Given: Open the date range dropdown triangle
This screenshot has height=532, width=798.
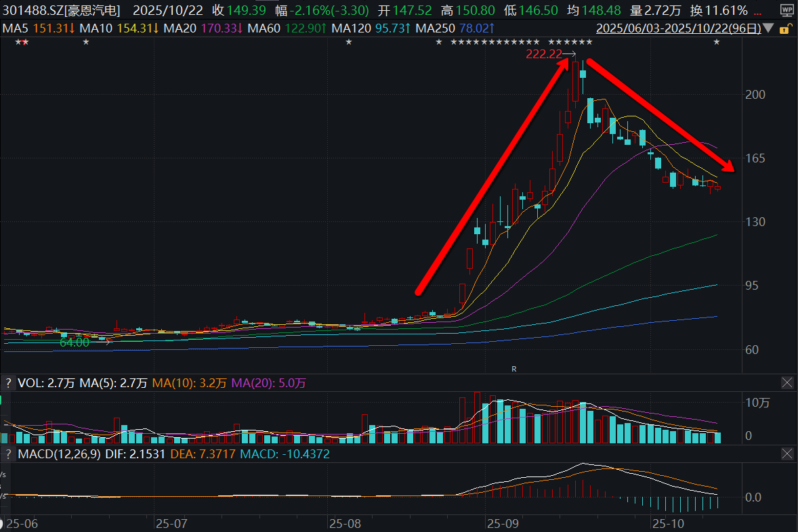Looking at the screenshot, I should (x=768, y=29).
